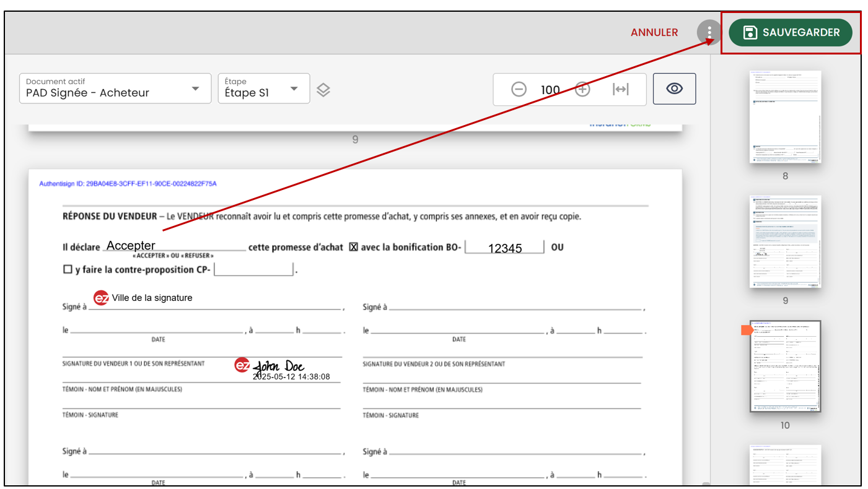Click the orange marker on page 10 thumbnail
The width and height of the screenshot is (868, 489).
tap(747, 331)
